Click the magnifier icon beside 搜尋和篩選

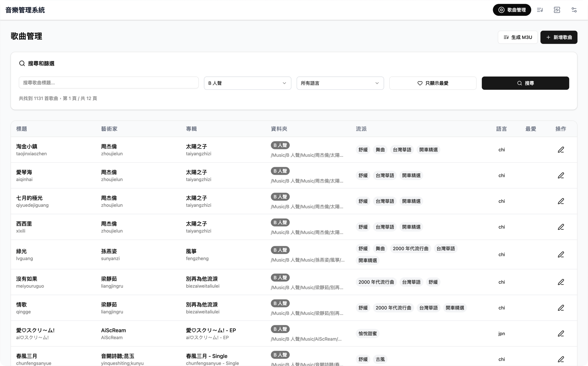[22, 63]
